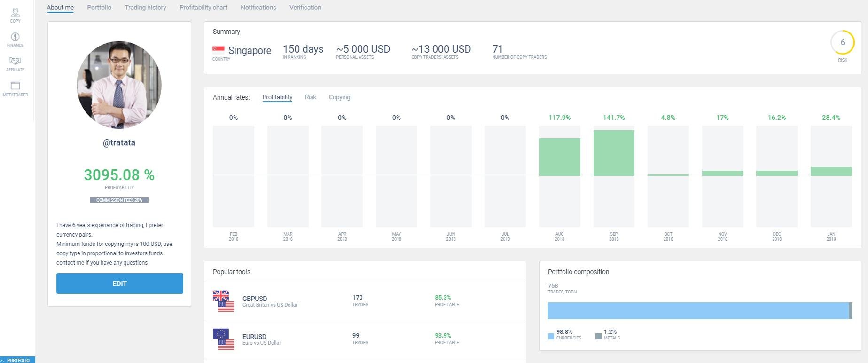
Task: Click the SEP 2018 profitability bar
Action: click(x=614, y=153)
